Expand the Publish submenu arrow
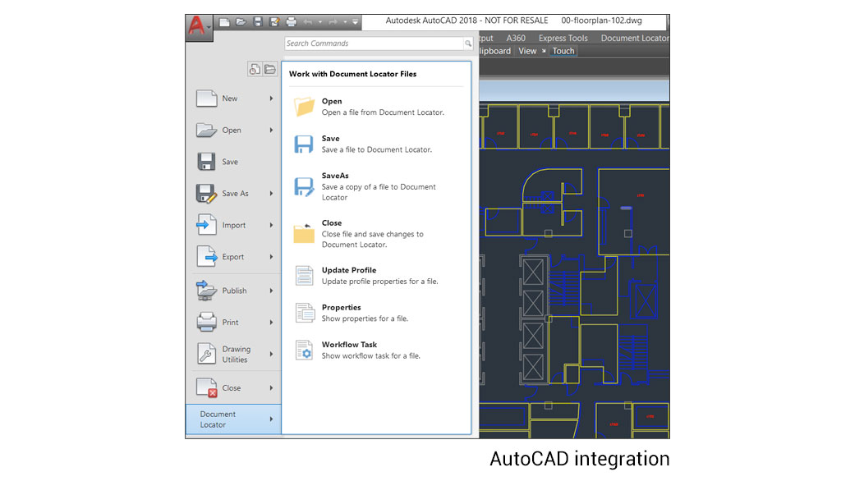 tap(271, 291)
